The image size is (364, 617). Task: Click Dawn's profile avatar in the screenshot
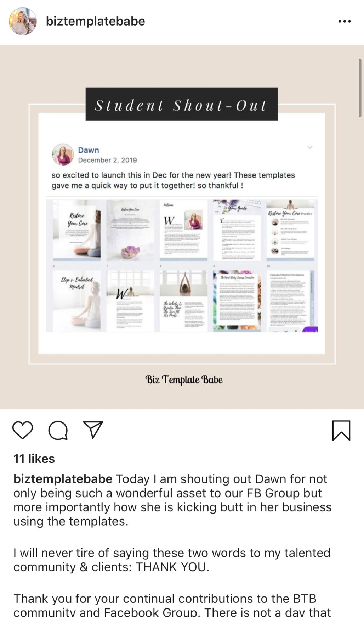pos(63,155)
